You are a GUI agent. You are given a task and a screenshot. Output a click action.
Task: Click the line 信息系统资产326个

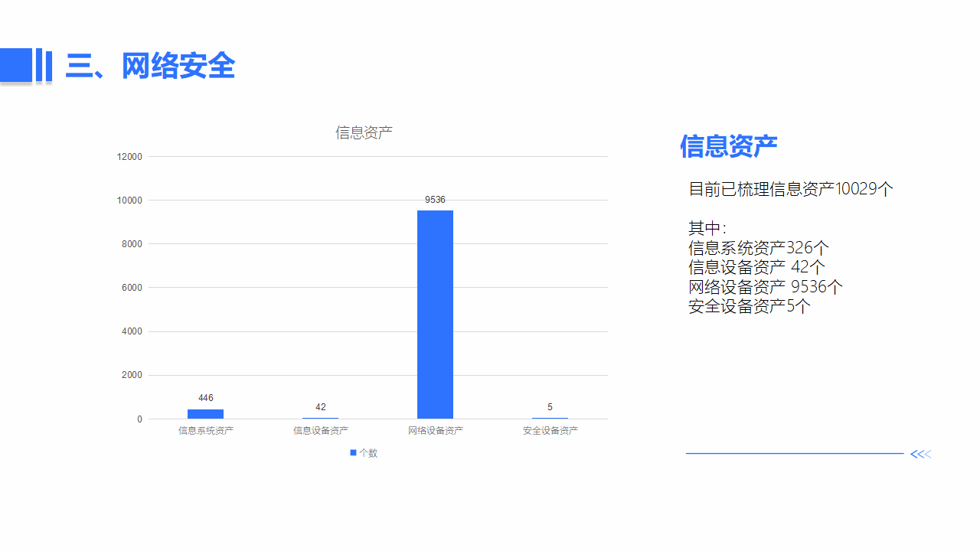(759, 248)
